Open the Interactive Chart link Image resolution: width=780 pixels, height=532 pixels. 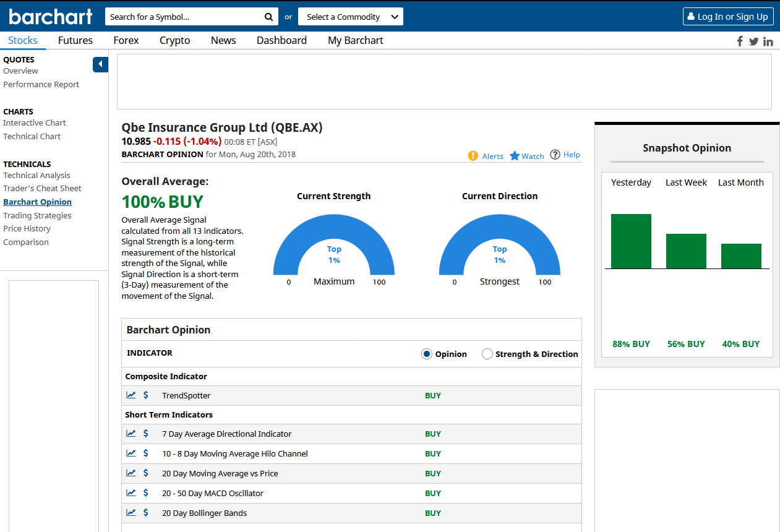35,122
